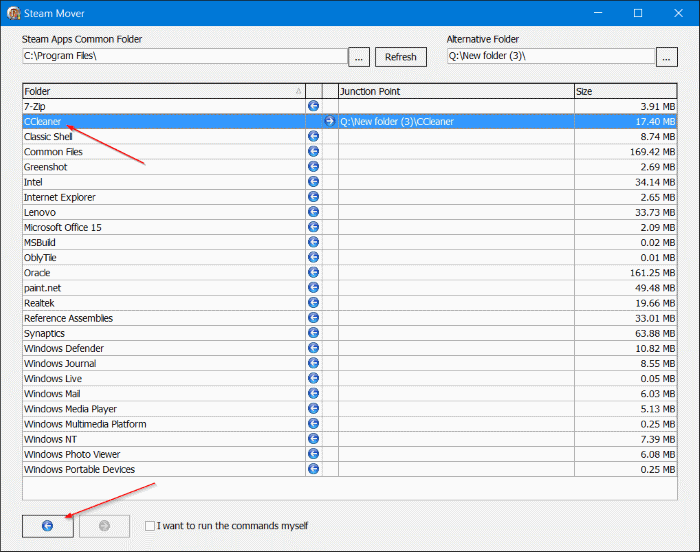The width and height of the screenshot is (700, 552).
Task: Click the blue arrow icon beside Windows NT
Action: pos(313,439)
